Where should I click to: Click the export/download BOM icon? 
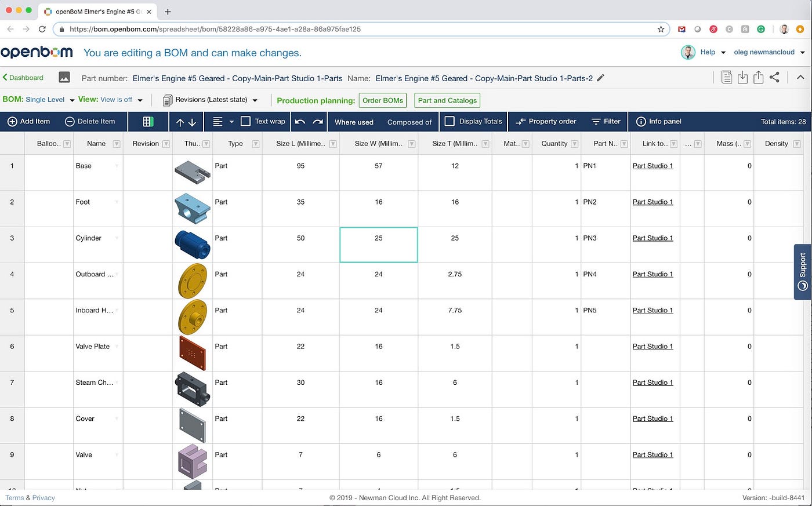tap(743, 77)
